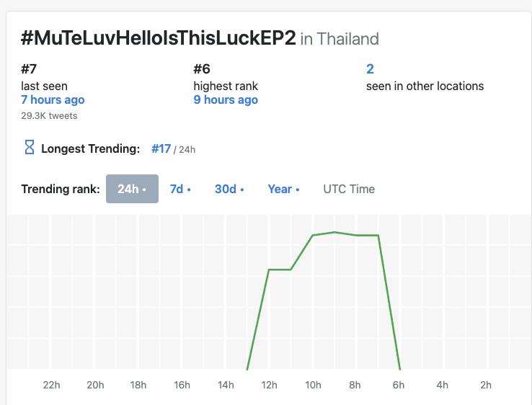The image size is (532, 405).
Task: Open the '7 hours ago' last seen link
Action: pos(53,99)
